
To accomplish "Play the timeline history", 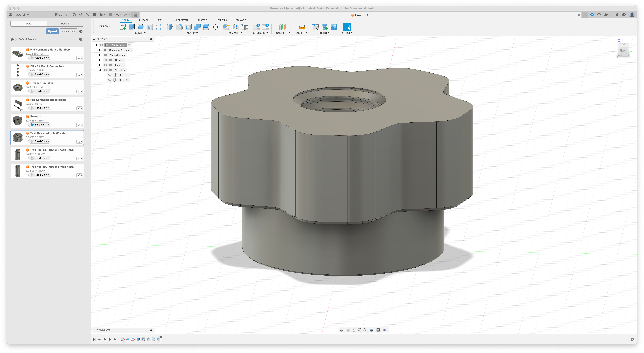I will pyautogui.click(x=105, y=339).
